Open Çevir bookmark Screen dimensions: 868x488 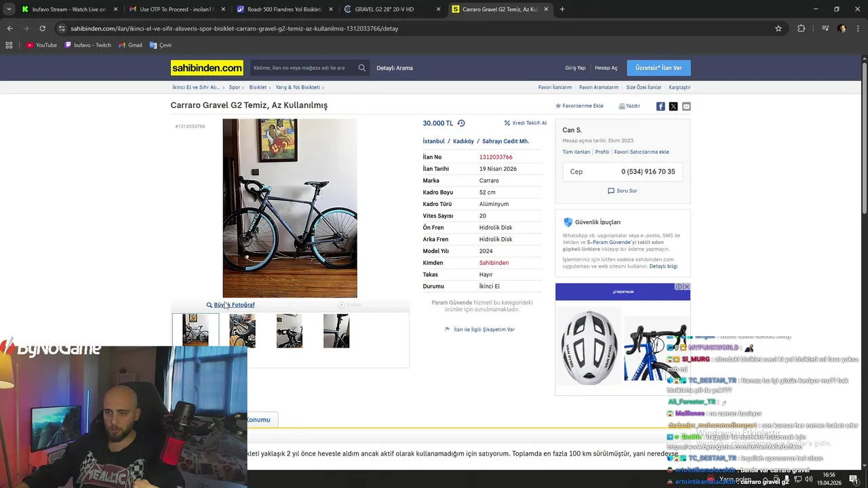161,45
